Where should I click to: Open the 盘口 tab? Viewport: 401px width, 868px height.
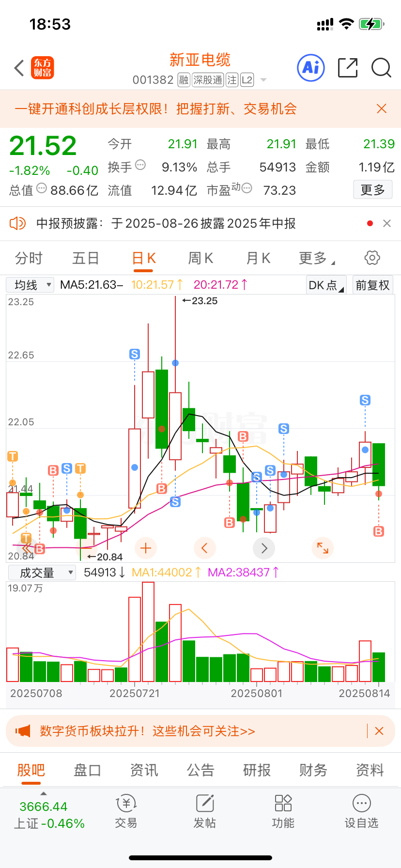pyautogui.click(x=87, y=770)
